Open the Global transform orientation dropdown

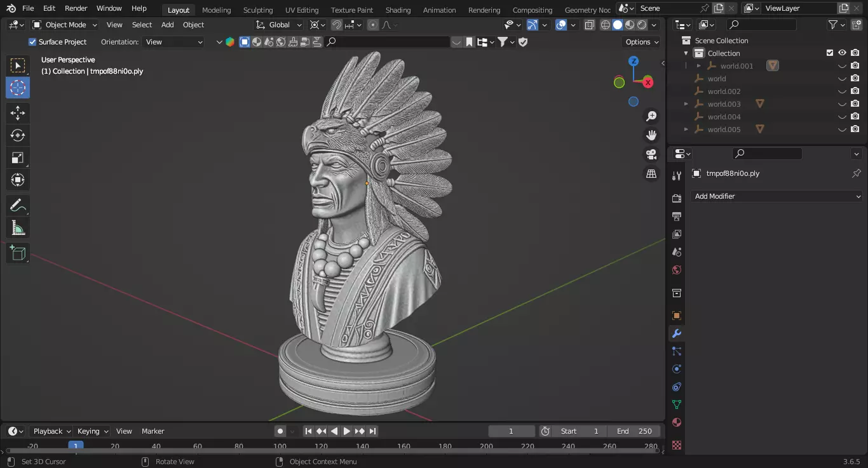tap(280, 25)
